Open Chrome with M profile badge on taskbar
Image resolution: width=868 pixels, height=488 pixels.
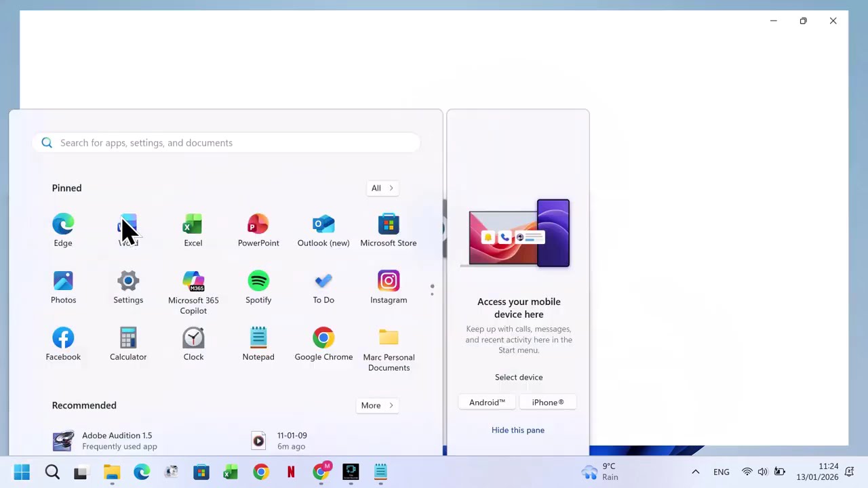tap(321, 472)
